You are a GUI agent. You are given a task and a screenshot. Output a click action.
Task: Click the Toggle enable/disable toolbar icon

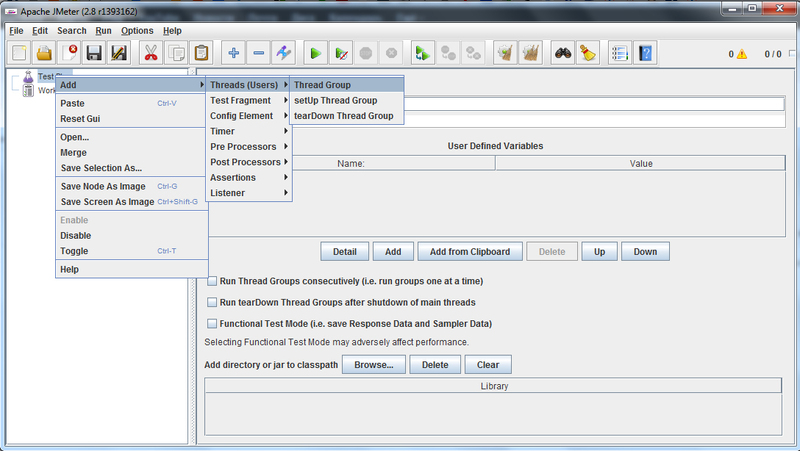tap(284, 53)
